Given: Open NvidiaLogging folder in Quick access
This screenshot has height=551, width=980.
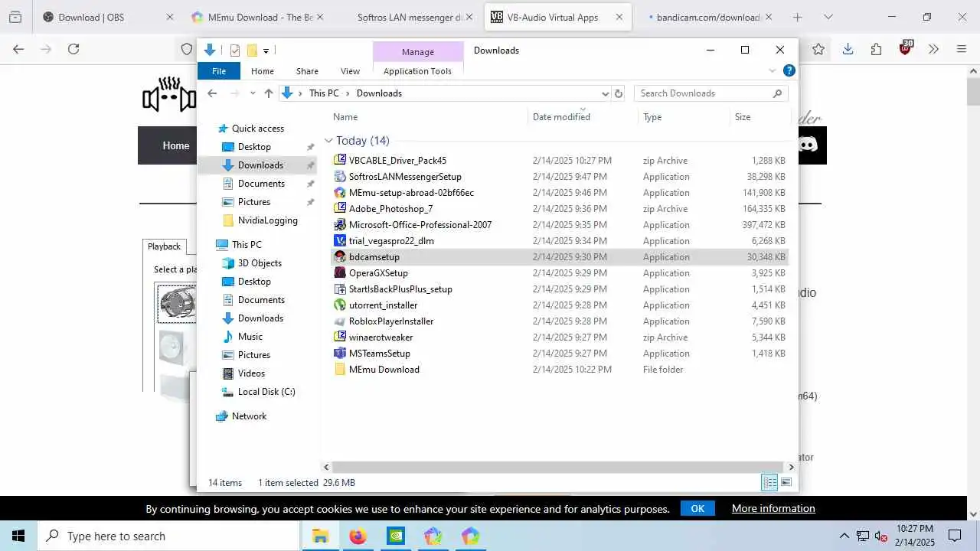Looking at the screenshot, I should [x=267, y=220].
